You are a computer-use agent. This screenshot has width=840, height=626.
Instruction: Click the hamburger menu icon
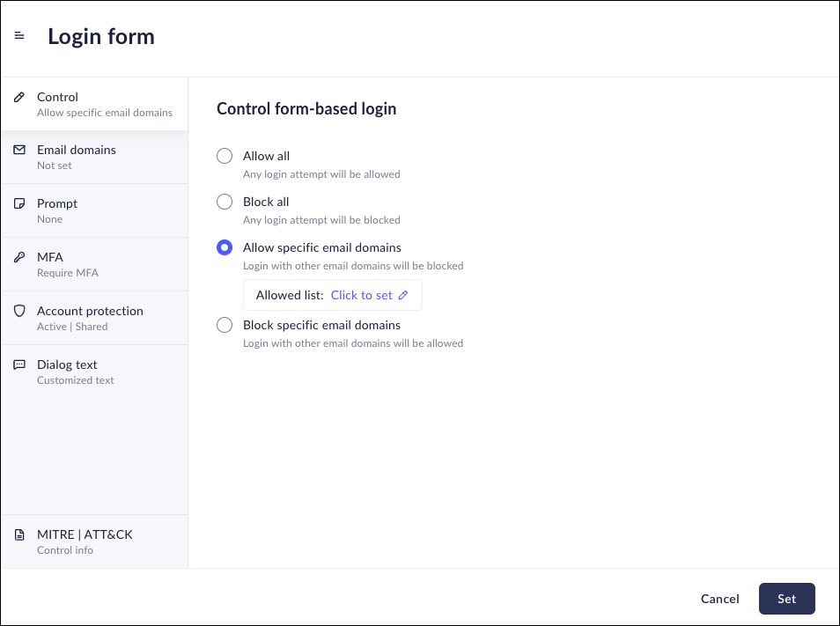[19, 36]
